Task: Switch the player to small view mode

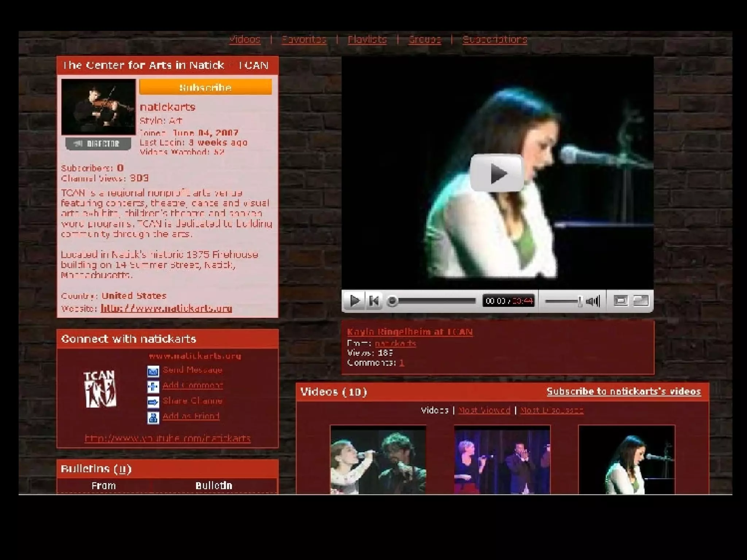Action: tap(620, 301)
